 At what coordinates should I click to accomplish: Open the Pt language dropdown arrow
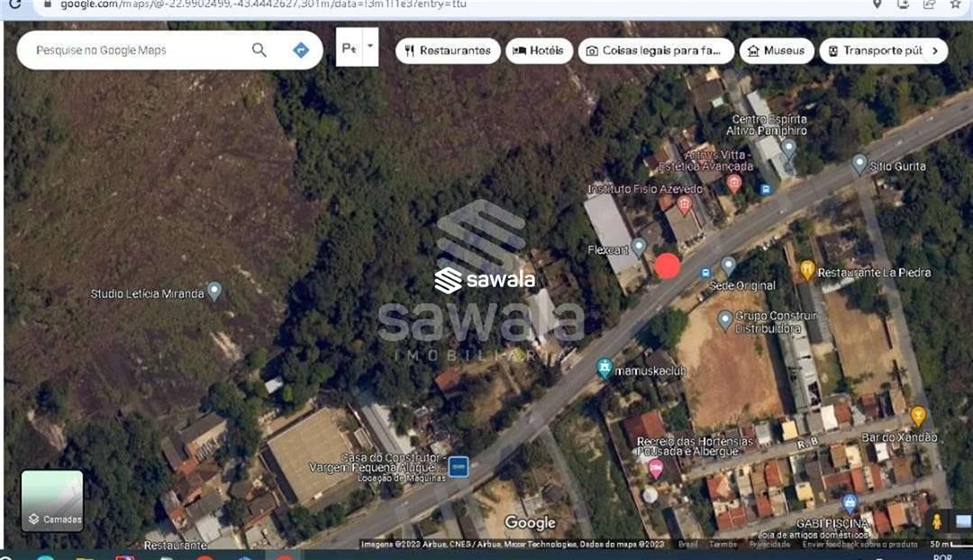pos(370,47)
